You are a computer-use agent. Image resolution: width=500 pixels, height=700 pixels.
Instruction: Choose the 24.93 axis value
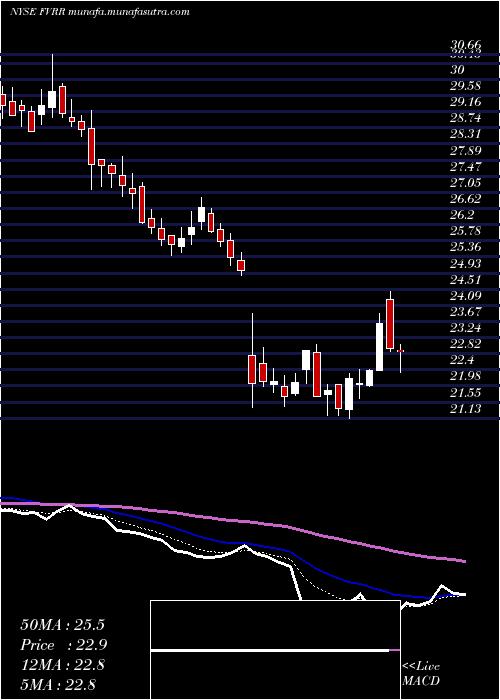(466, 263)
